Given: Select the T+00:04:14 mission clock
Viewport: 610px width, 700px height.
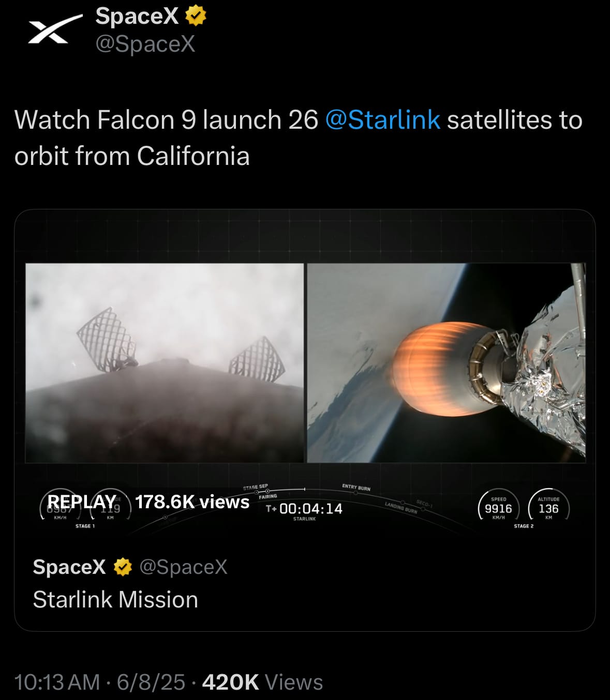Looking at the screenshot, I should tap(304, 509).
